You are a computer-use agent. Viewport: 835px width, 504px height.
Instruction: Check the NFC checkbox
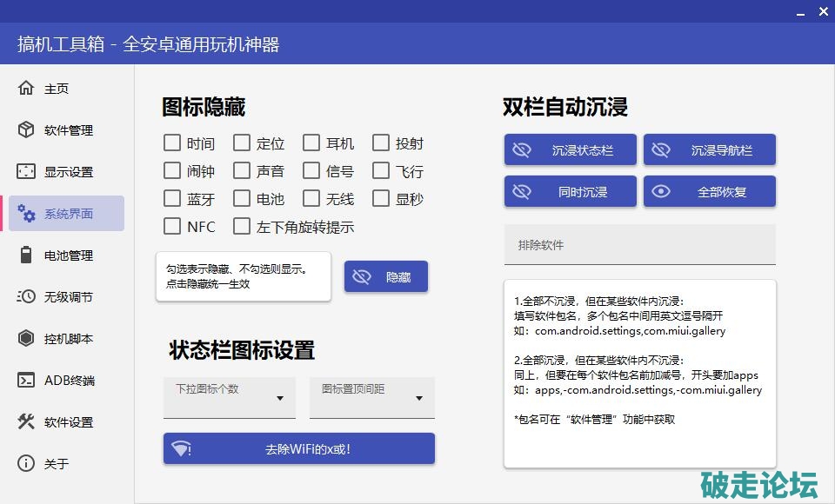(x=172, y=226)
